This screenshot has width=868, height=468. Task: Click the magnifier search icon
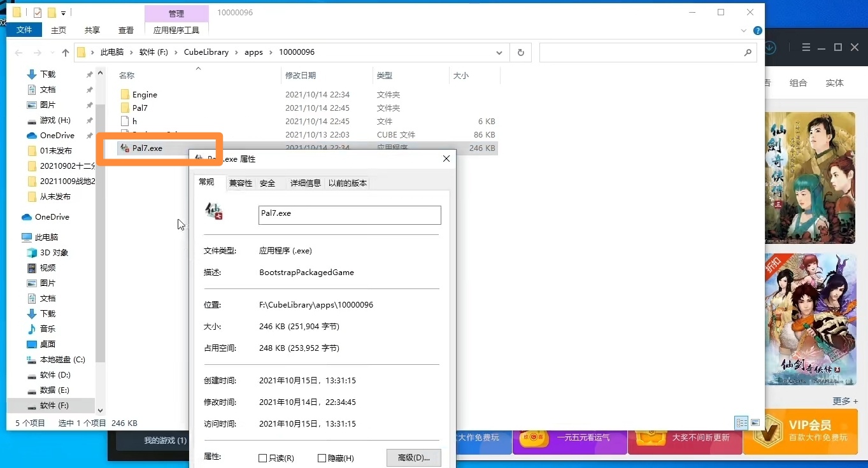click(x=748, y=52)
